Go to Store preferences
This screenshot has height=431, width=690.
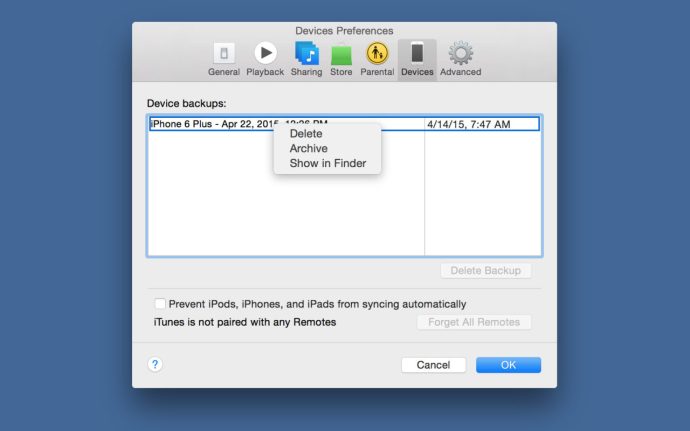341,60
